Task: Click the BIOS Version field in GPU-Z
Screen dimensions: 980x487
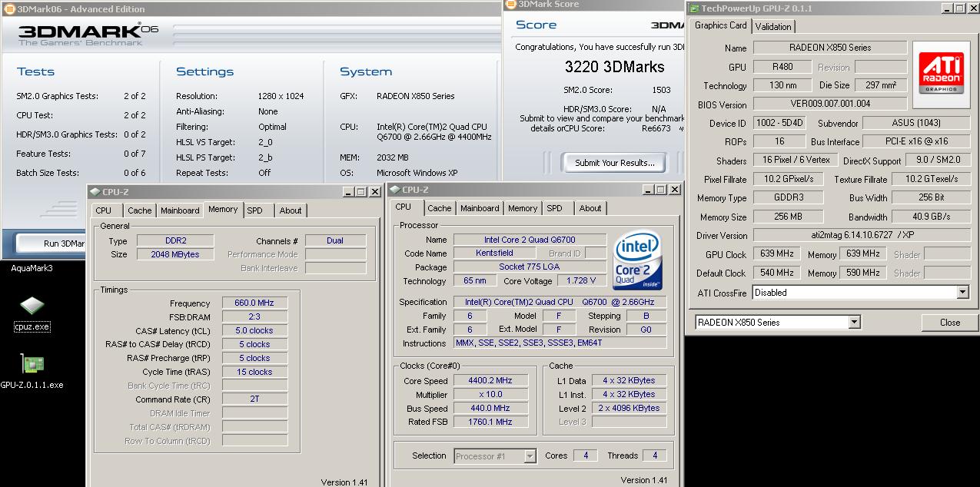Action: coord(830,104)
